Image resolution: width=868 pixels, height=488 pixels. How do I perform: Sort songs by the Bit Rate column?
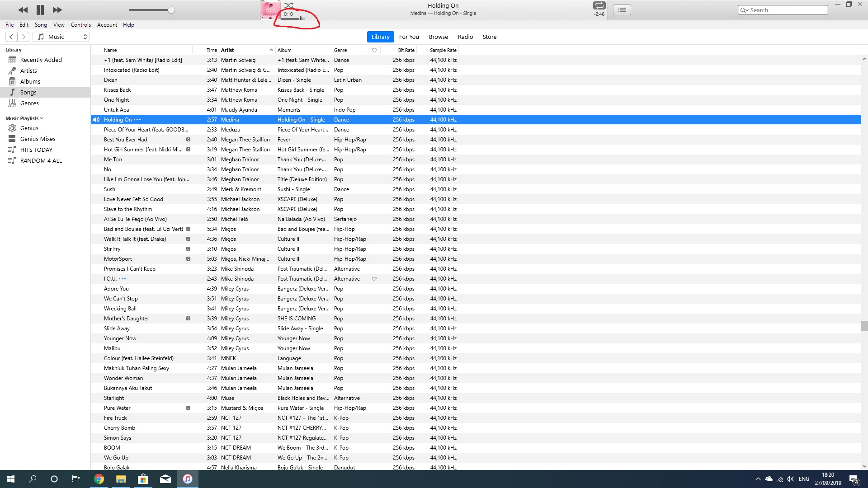(x=406, y=50)
